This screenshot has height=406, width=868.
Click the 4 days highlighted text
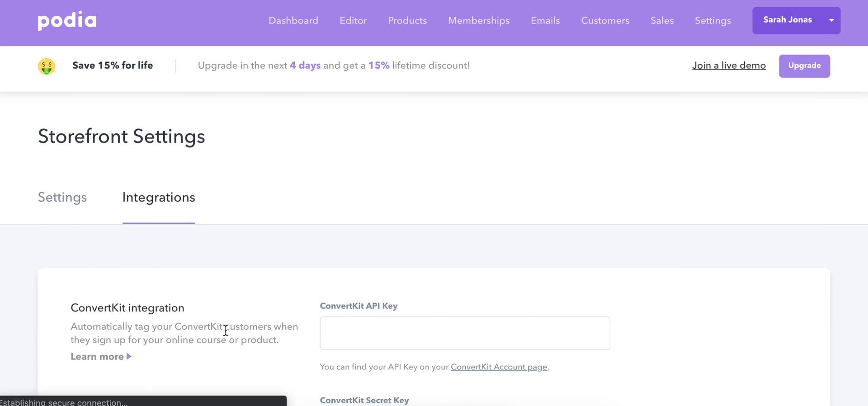tap(305, 66)
